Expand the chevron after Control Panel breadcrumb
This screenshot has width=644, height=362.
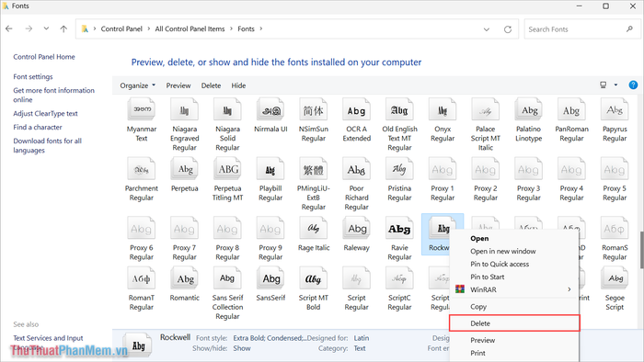149,28
